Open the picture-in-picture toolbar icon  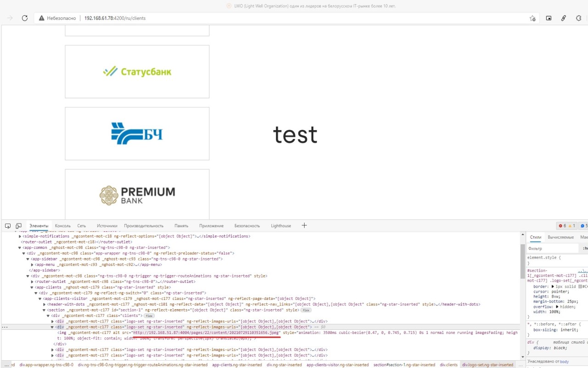point(548,18)
